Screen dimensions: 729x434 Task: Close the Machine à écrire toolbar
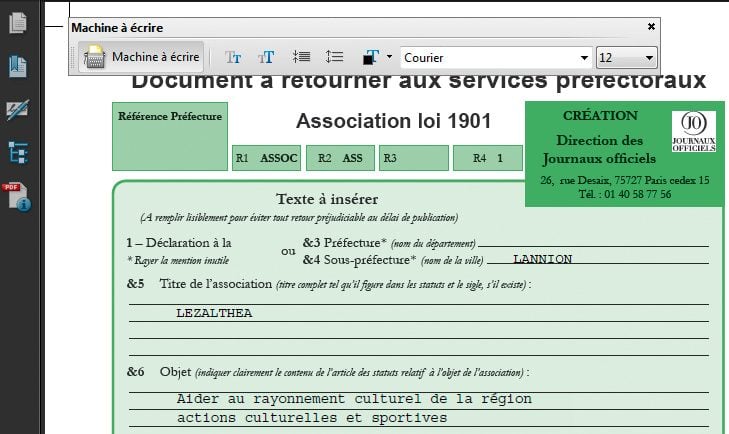[651, 27]
